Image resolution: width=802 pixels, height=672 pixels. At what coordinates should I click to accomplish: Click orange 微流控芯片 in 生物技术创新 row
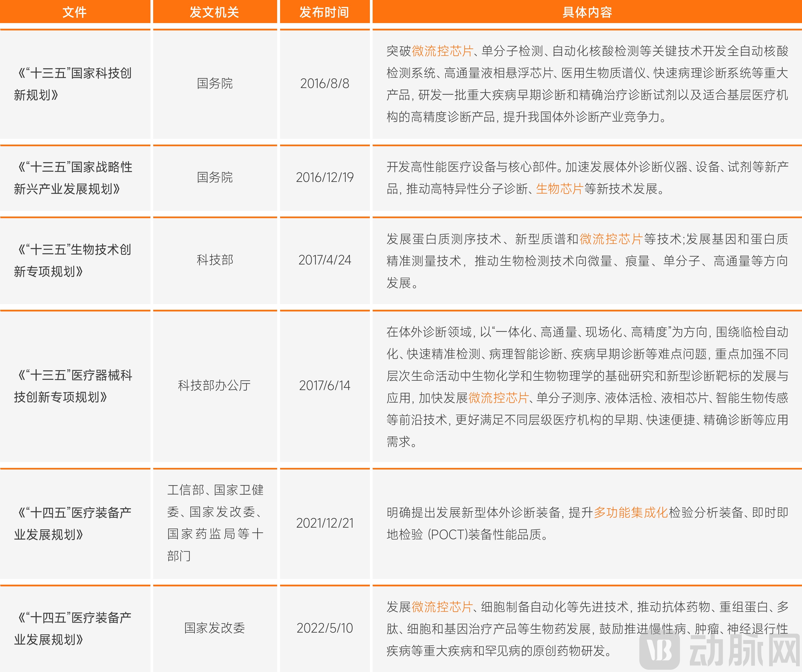611,239
